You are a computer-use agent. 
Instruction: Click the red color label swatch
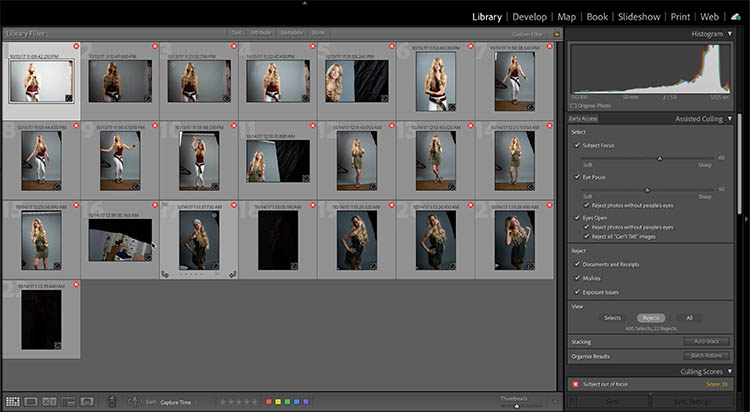269,401
